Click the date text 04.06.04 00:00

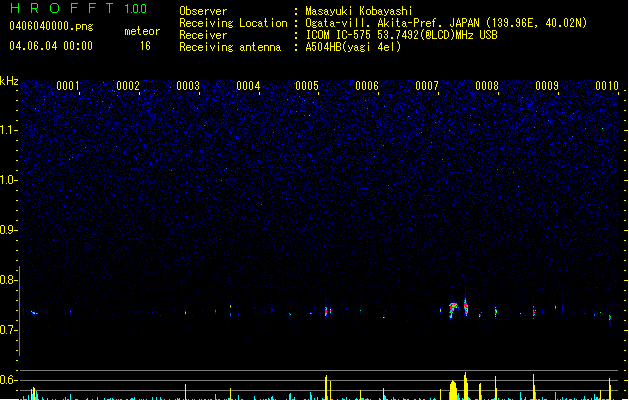(51, 46)
